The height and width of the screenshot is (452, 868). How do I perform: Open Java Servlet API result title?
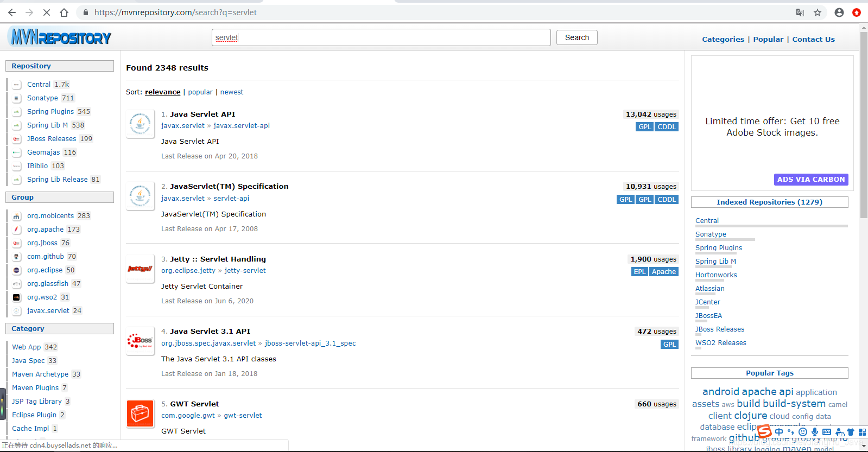(x=202, y=114)
